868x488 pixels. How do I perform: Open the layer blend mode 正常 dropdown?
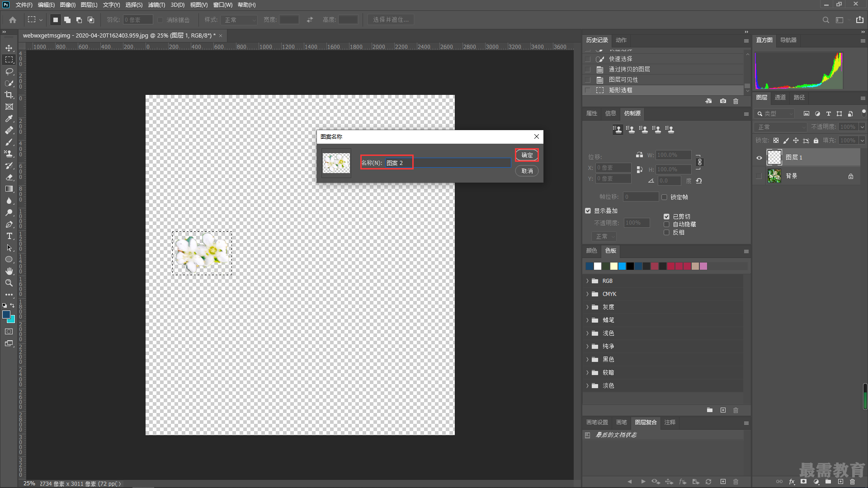click(x=781, y=127)
